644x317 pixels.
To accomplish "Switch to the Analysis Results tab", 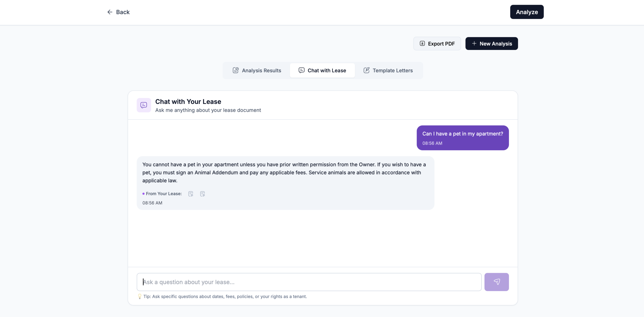I will [257, 71].
